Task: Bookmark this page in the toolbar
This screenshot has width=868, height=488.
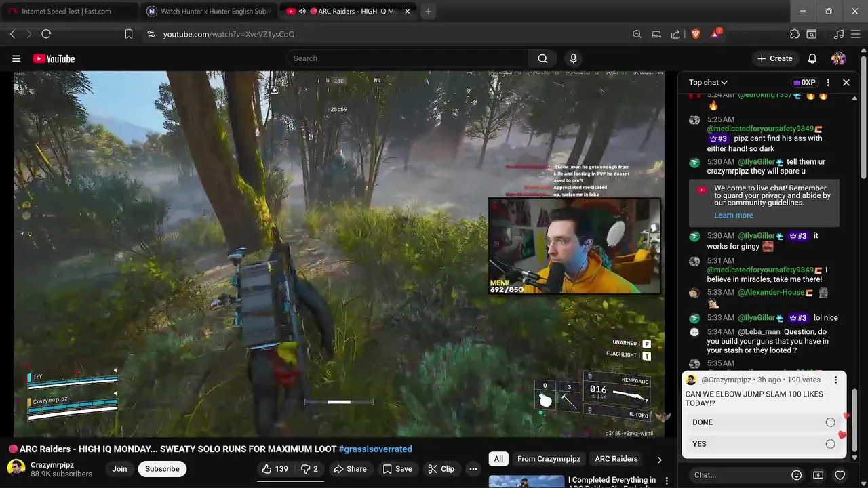Action: [x=129, y=34]
